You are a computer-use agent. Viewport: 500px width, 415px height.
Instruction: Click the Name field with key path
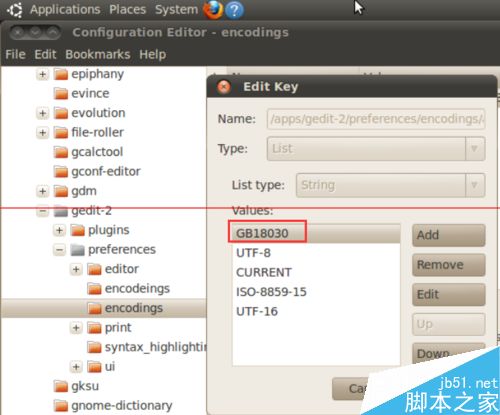tap(376, 119)
